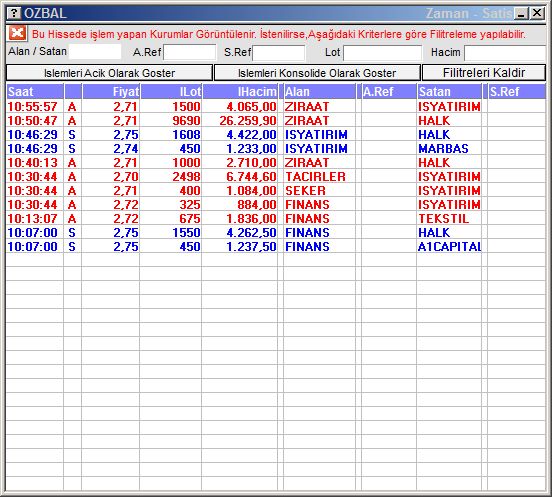Viewport: 552px width, 497px height.
Task: Click Islemleri Konsolide Olarak Goster button
Action: [x=317, y=73]
